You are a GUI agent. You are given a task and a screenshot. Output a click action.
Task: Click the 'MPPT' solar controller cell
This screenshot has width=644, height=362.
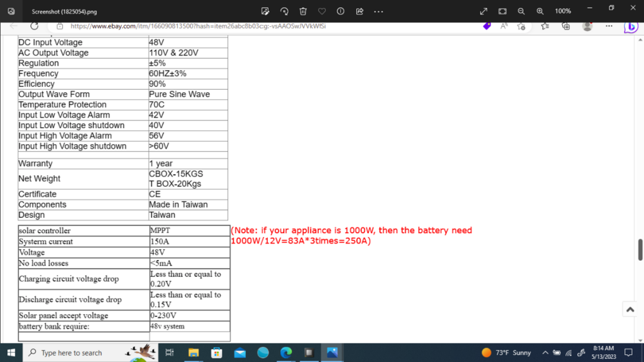[x=189, y=231]
